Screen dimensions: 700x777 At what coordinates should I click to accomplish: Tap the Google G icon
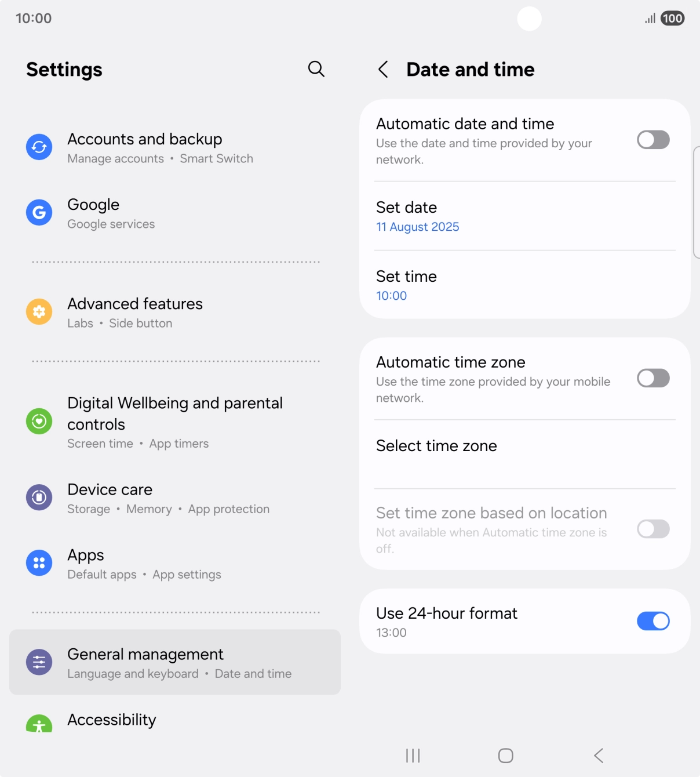point(39,213)
